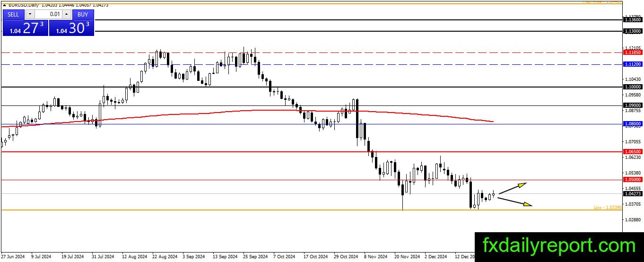Click the 1.10000 black price level label
The image size is (644, 262).
633,87
